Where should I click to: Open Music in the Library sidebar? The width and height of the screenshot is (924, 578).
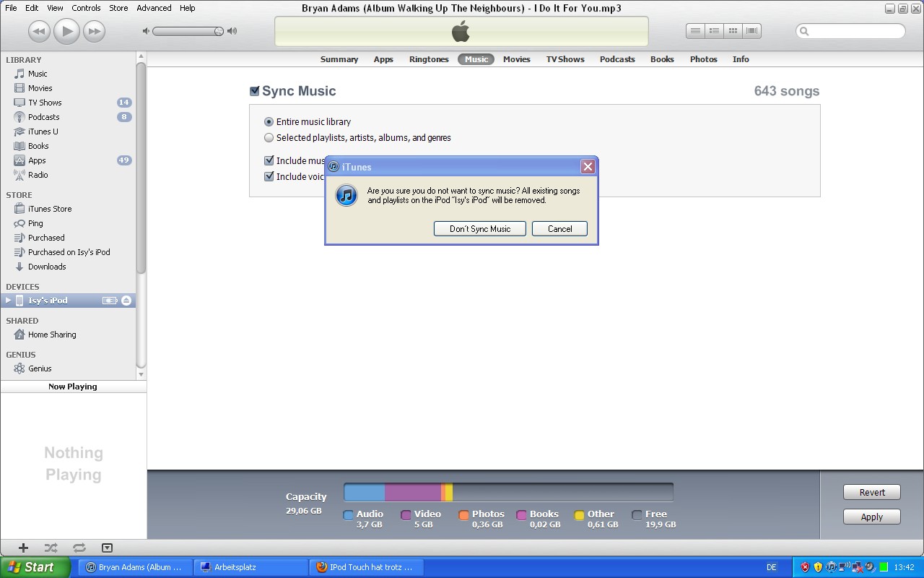(38, 74)
